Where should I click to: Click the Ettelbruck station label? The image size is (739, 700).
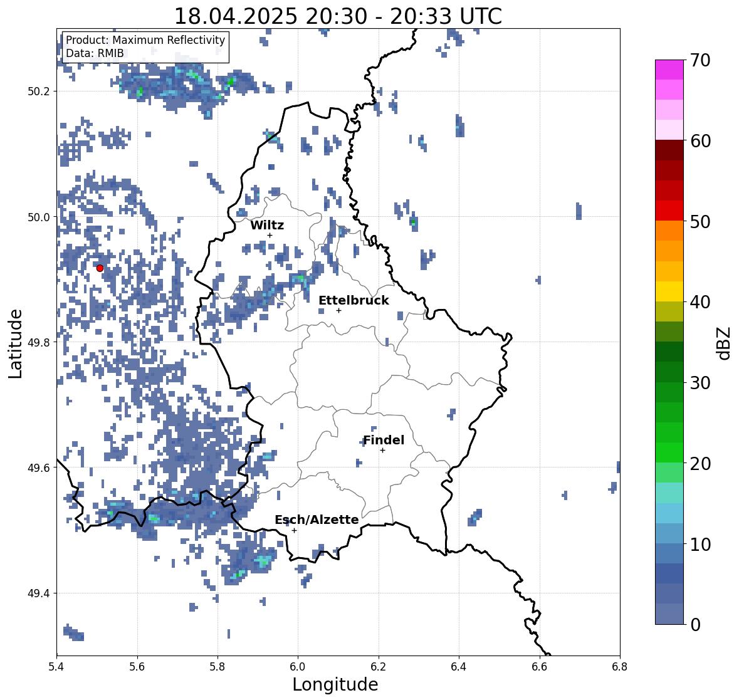click(354, 301)
